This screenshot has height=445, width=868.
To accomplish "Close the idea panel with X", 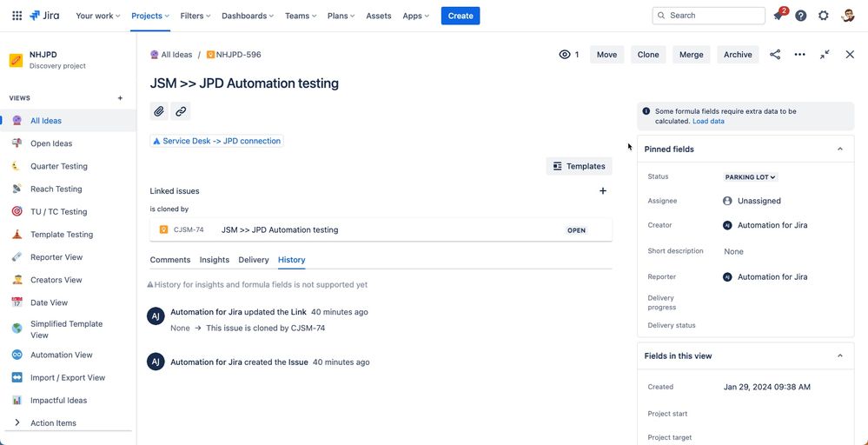I will click(850, 54).
